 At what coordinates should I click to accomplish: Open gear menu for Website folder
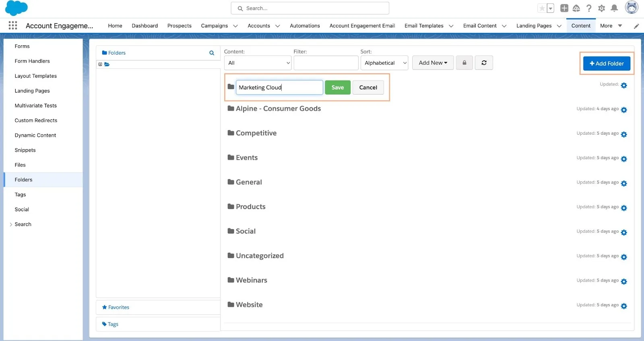click(x=624, y=306)
